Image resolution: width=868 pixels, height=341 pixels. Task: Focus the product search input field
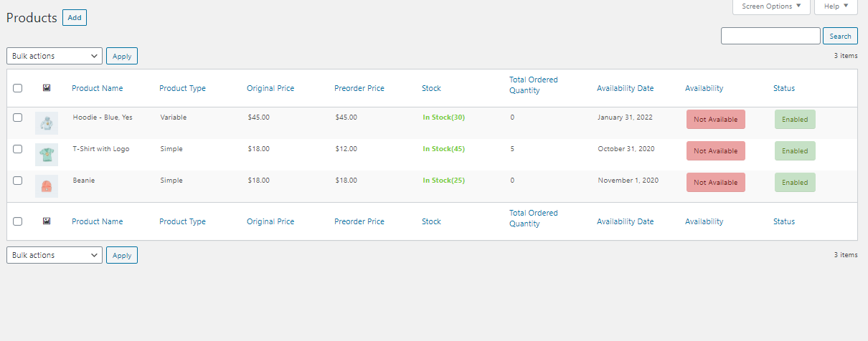pos(770,36)
